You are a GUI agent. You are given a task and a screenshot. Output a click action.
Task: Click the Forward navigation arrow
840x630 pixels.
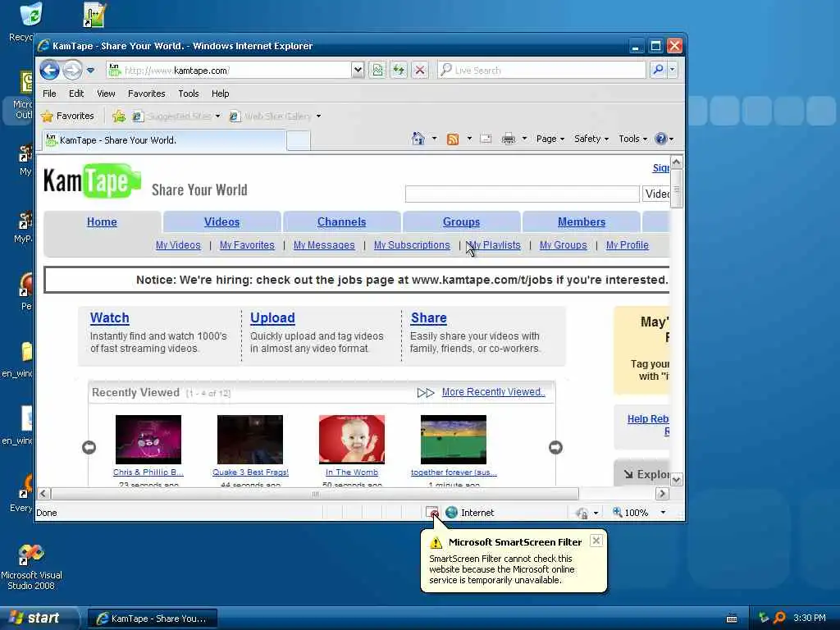point(72,71)
